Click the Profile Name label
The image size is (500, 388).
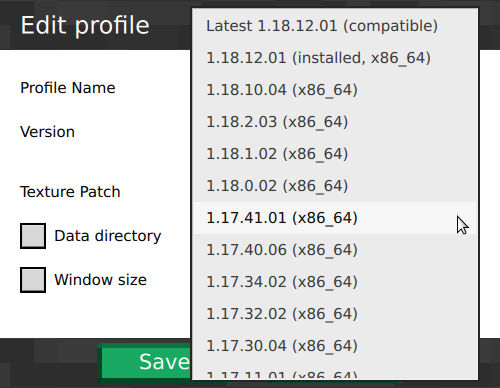(x=68, y=88)
